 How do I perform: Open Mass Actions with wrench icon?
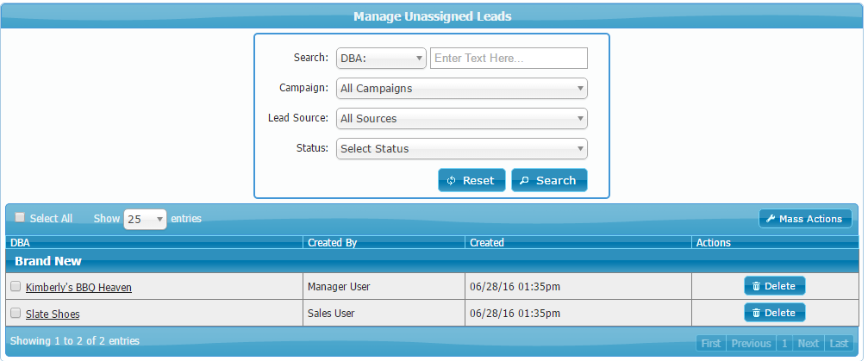tap(804, 219)
